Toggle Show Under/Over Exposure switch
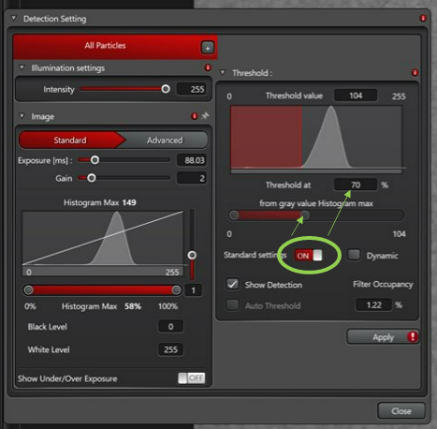The image size is (437, 429). 192,378
